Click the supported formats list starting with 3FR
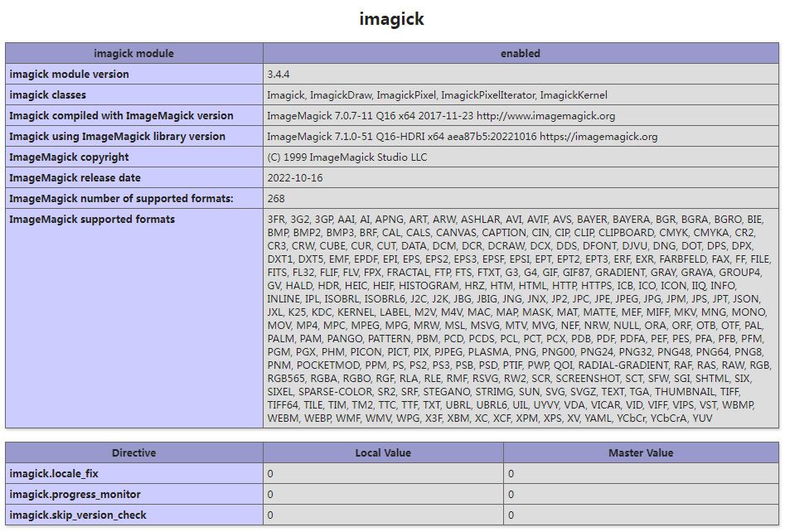This screenshot has width=785, height=532. click(519, 318)
